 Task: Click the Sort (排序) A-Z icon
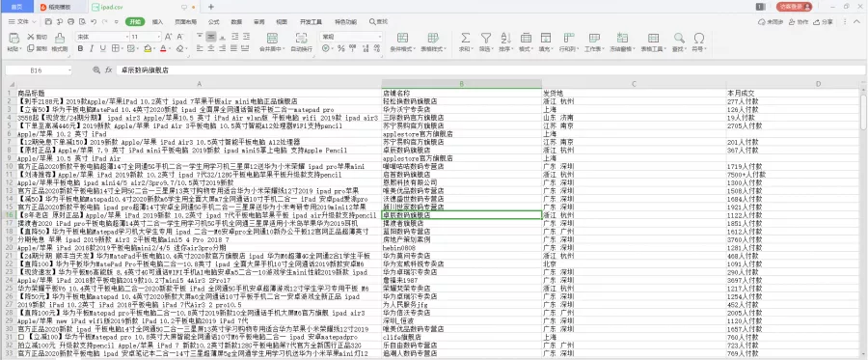click(x=505, y=38)
